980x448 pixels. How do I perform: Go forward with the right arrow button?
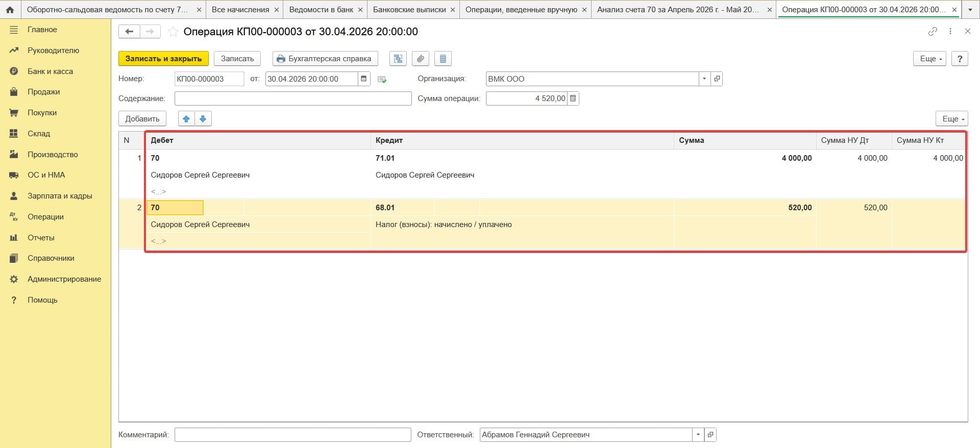click(150, 32)
